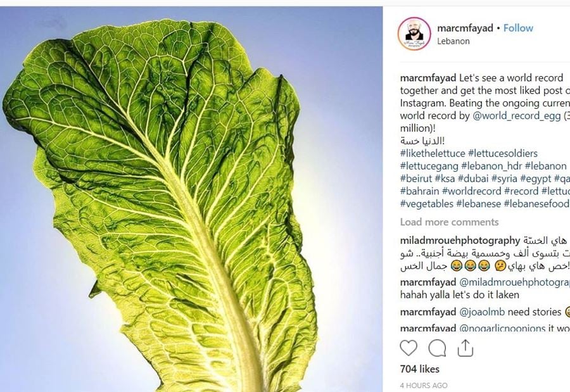Open the Lebanon location link

click(453, 41)
